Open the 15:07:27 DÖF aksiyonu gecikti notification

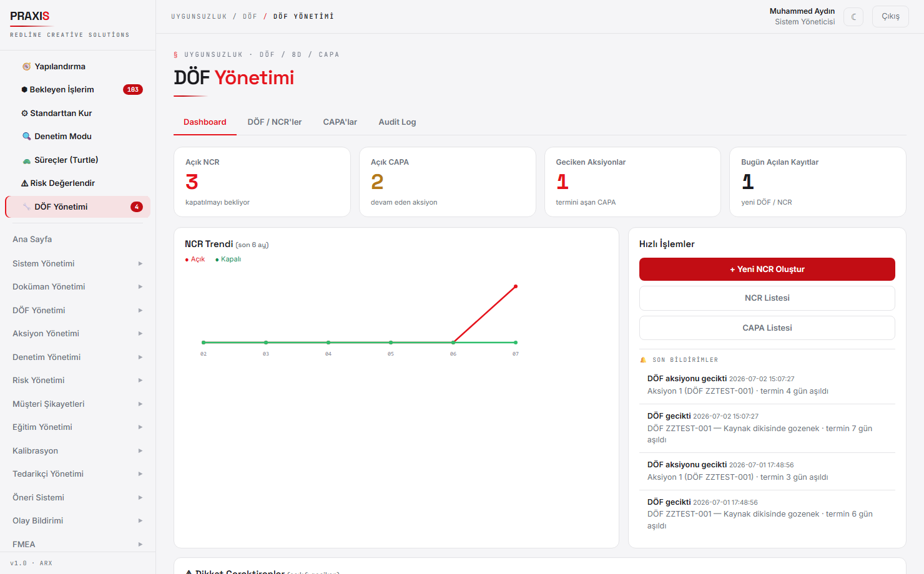point(767,385)
